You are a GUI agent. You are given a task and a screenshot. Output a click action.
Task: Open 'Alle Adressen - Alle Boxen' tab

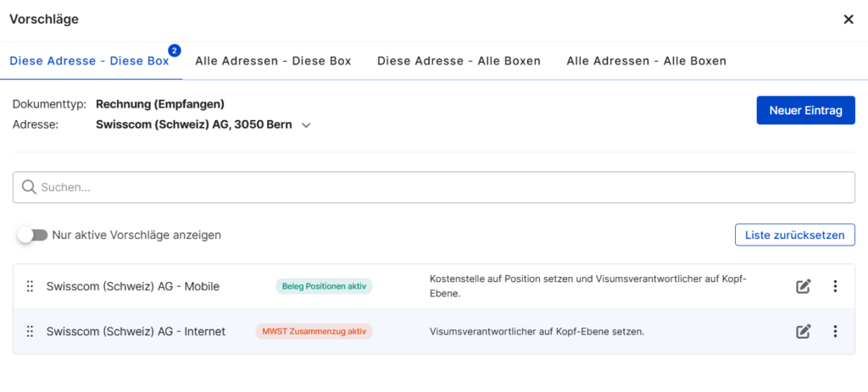tap(646, 61)
